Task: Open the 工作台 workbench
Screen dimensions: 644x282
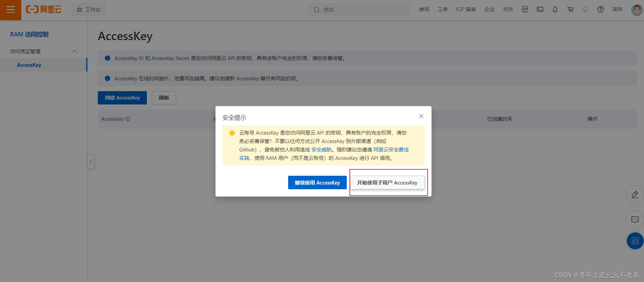Action: [x=89, y=9]
